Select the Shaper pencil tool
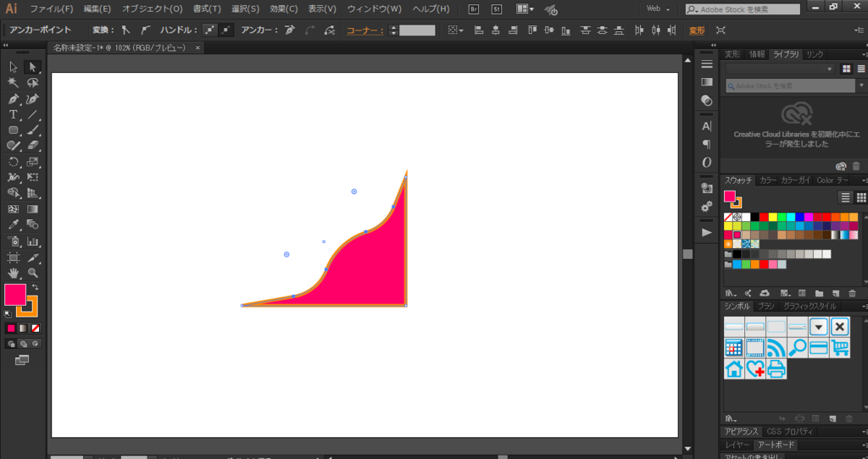The width and height of the screenshot is (868, 459). (x=14, y=146)
